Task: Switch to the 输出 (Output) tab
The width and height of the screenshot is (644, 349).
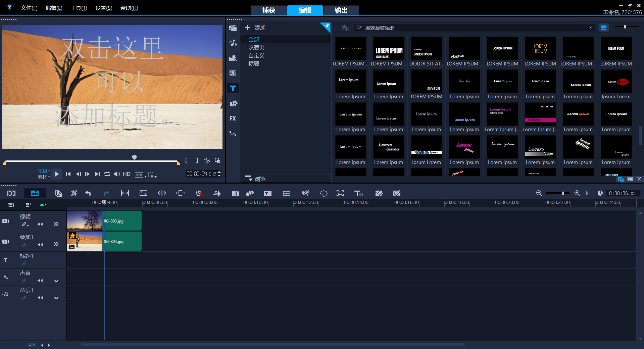Action: tap(341, 10)
